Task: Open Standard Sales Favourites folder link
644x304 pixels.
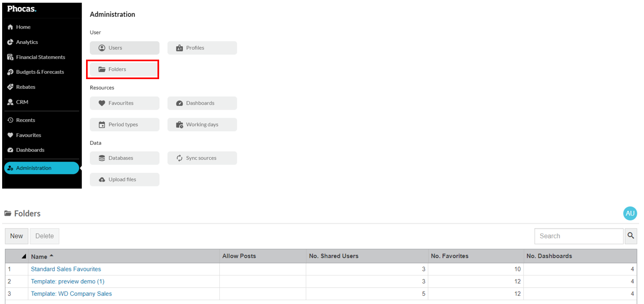Action: point(66,269)
